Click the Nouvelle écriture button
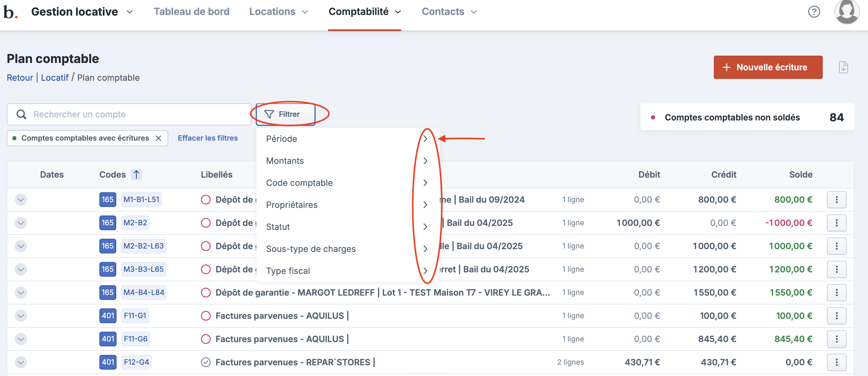 tap(768, 67)
